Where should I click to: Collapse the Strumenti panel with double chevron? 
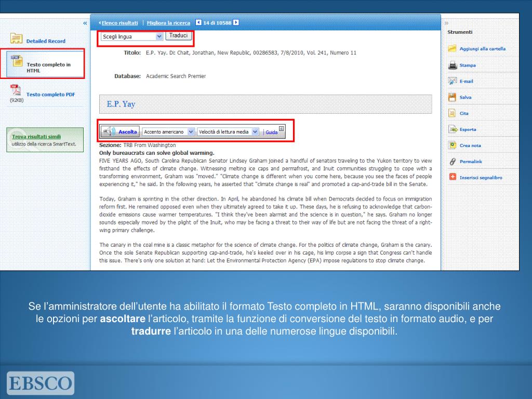coord(446,23)
